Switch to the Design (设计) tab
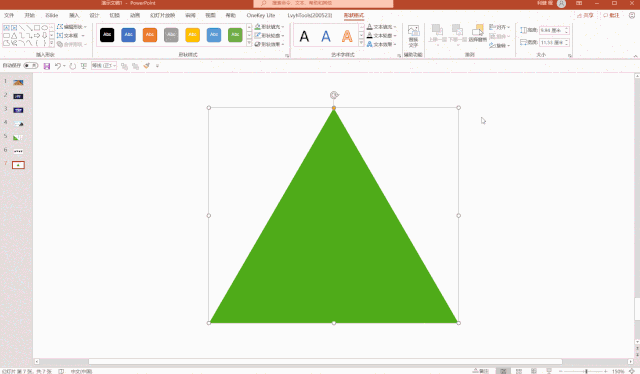Viewport: 640px width, 374px height. [94, 15]
